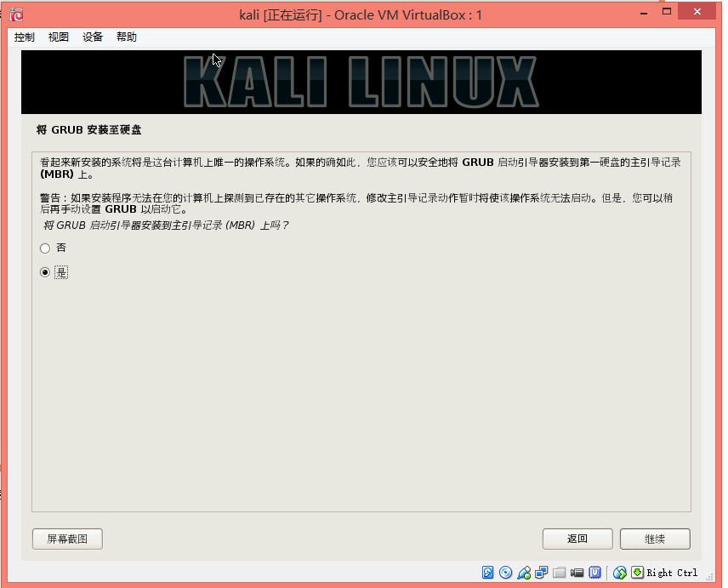Open the 视图 menu
Viewport: 728px width, 588px height.
coord(59,37)
